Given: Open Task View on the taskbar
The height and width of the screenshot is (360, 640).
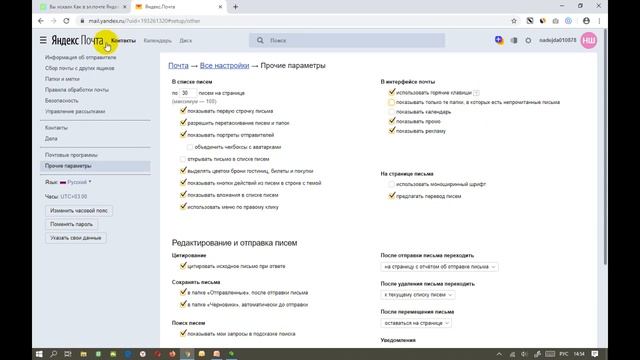Looking at the screenshot, I should point(68,354).
